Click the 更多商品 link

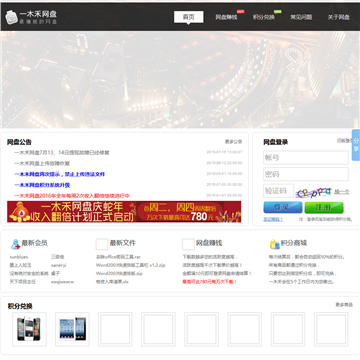[x=344, y=305]
